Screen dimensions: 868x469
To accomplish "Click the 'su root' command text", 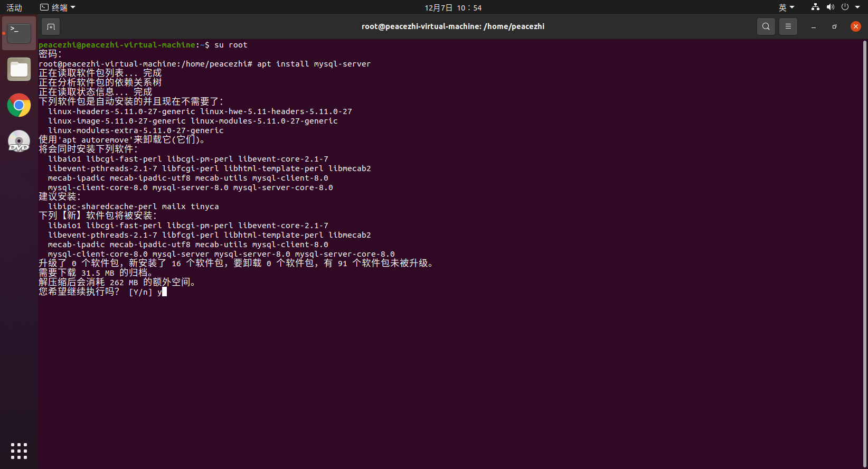I will 231,45.
